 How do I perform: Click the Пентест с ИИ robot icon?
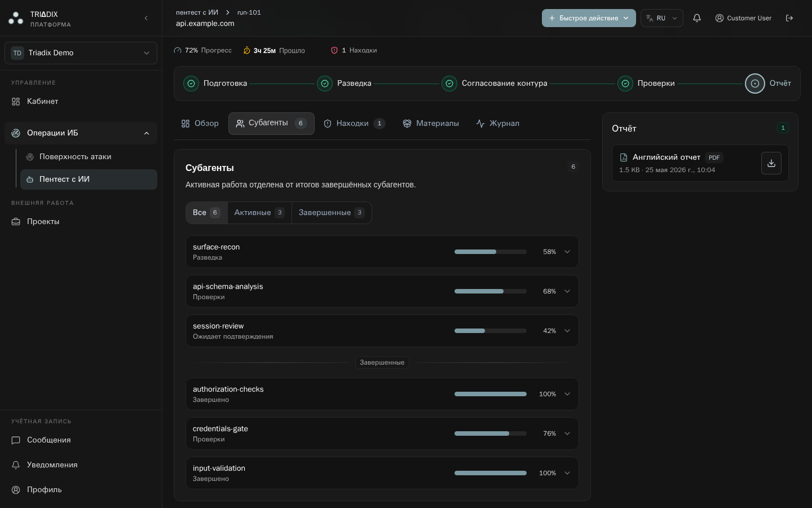(x=30, y=179)
